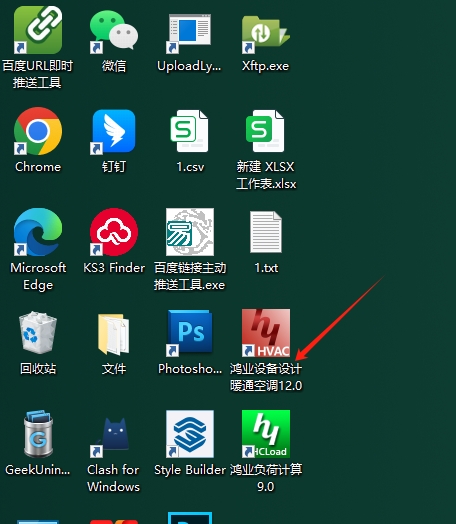Screen dimensions: 456x524
Task: Open the GeekUninstaller trash can icon
Action: pos(38,434)
